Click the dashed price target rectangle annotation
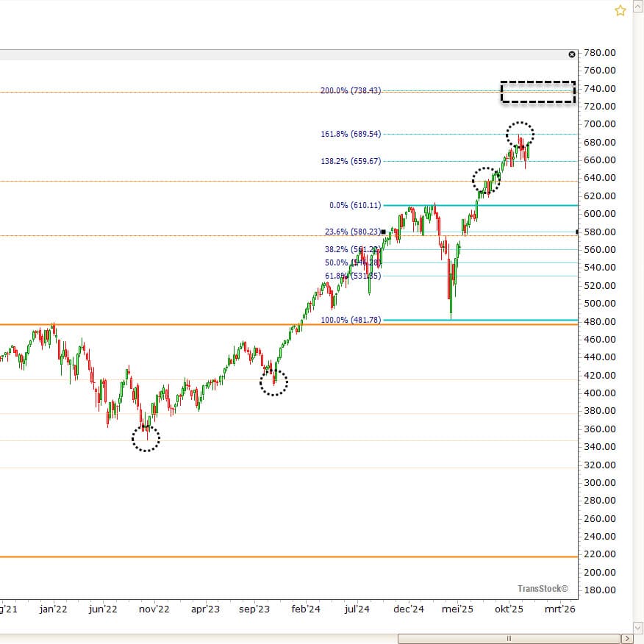Viewport: 644px width, 644px height. [x=537, y=91]
